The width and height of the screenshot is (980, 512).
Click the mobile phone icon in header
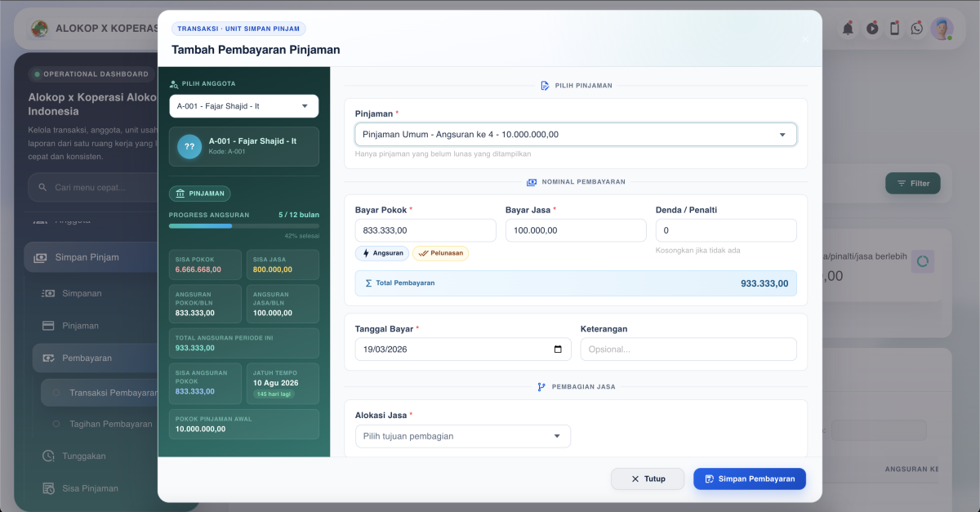pyautogui.click(x=894, y=29)
